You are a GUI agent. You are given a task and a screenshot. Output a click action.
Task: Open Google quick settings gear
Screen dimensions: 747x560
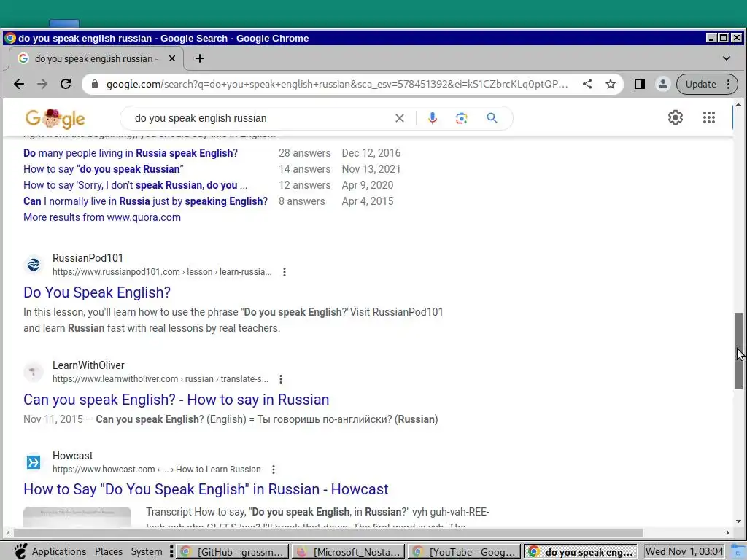[675, 117]
